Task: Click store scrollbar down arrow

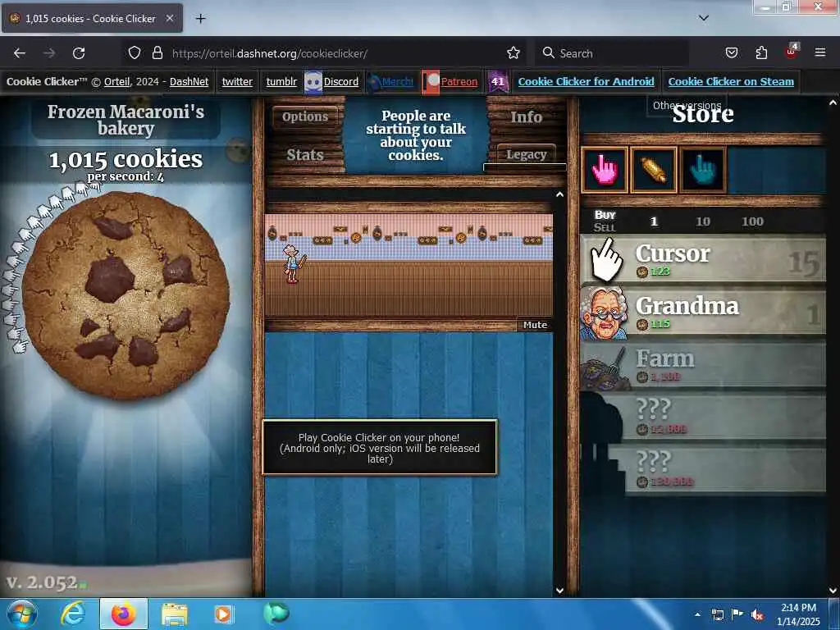Action: point(833,591)
